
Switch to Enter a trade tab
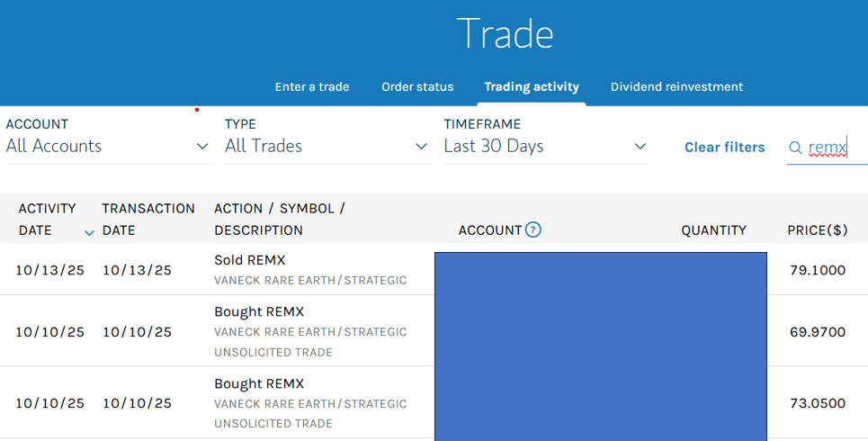[312, 87]
